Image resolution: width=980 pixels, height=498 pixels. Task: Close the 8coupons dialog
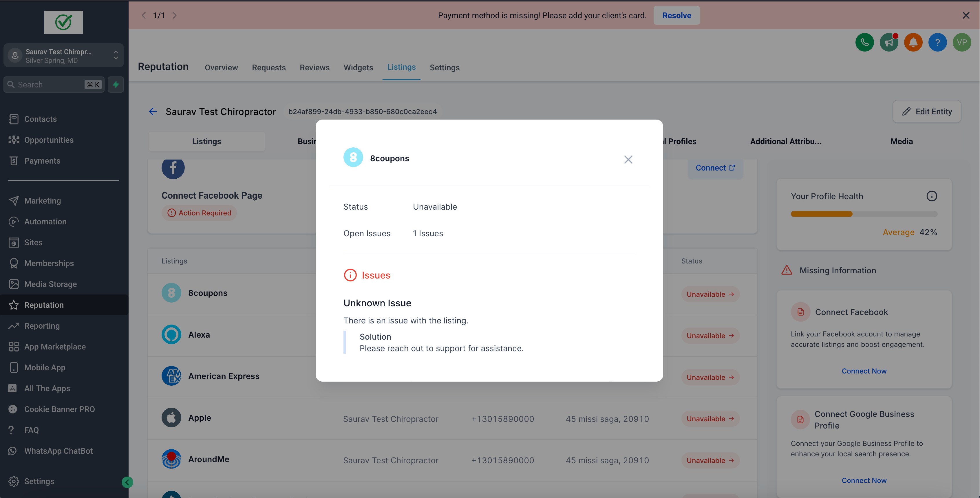click(x=628, y=160)
